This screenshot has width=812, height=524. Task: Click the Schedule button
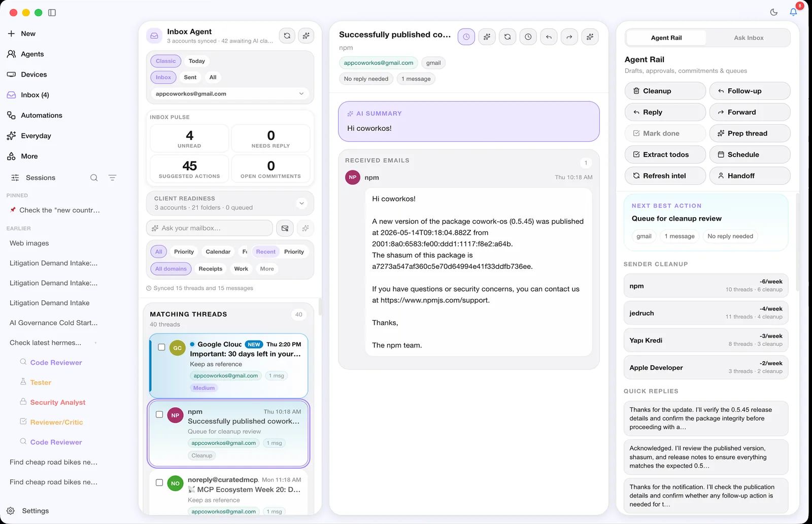click(750, 155)
